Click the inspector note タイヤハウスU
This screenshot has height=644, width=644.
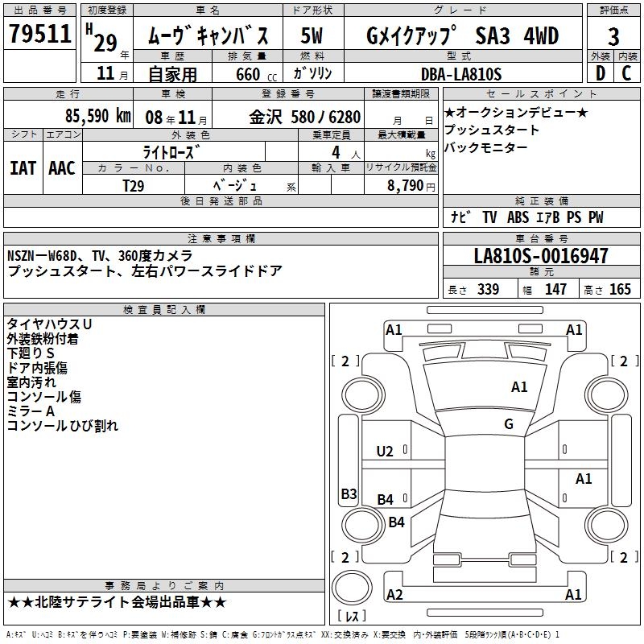click(49, 324)
